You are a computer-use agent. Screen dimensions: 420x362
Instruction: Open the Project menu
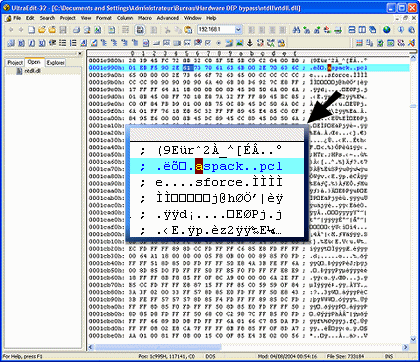tap(68, 18)
